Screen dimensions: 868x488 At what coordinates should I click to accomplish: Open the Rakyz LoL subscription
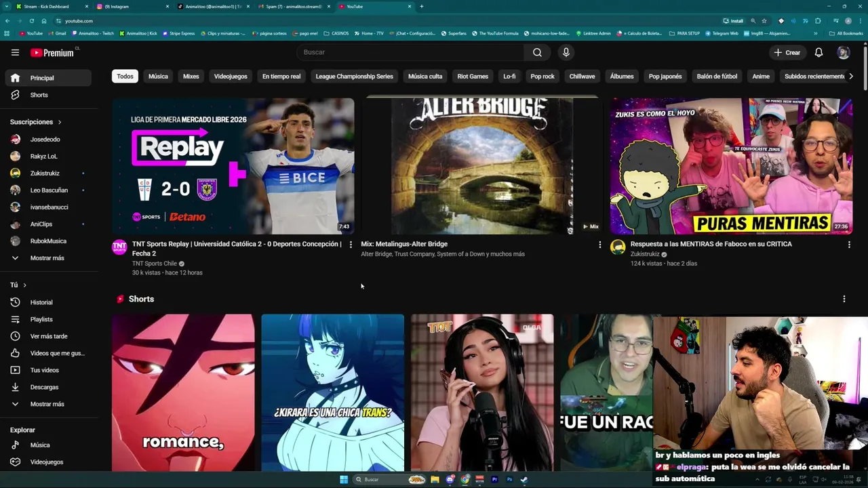[x=48, y=156]
